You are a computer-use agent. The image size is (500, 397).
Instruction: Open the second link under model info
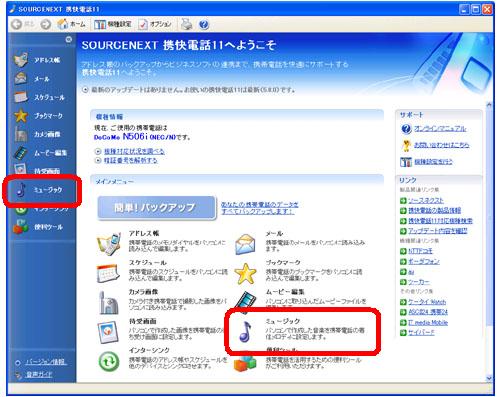point(131,160)
